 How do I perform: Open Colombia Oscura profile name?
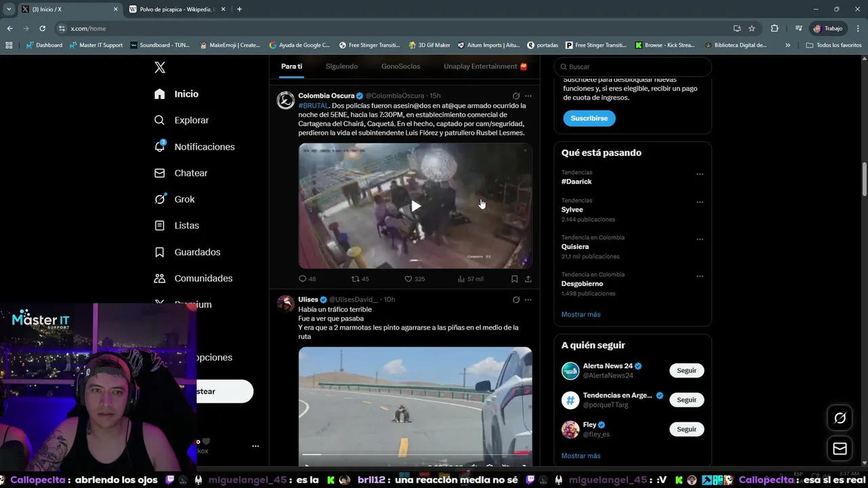[x=326, y=96]
